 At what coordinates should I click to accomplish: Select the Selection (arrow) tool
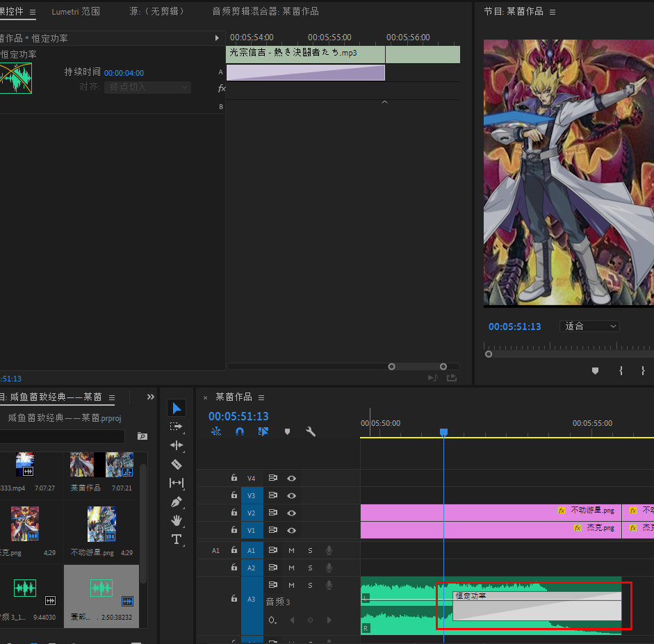coord(177,408)
